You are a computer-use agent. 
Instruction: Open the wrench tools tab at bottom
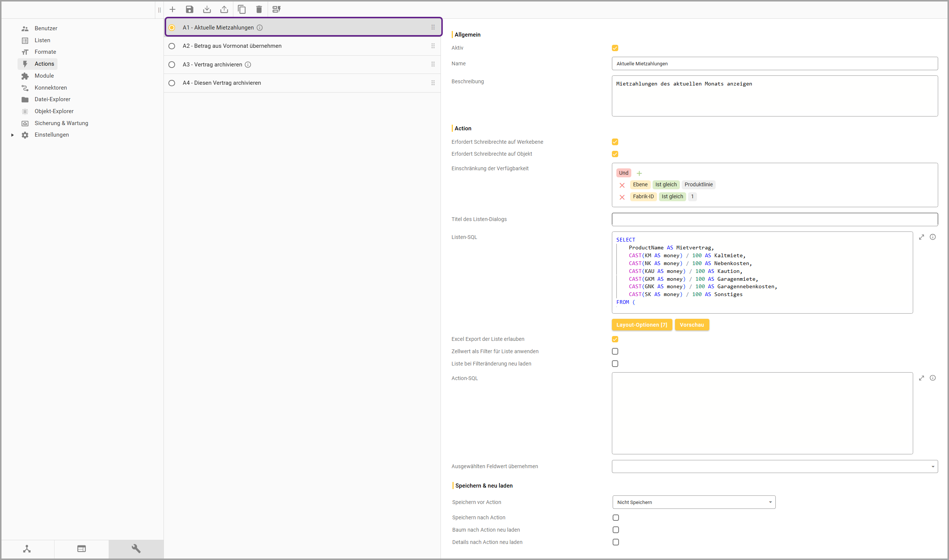[x=136, y=549]
